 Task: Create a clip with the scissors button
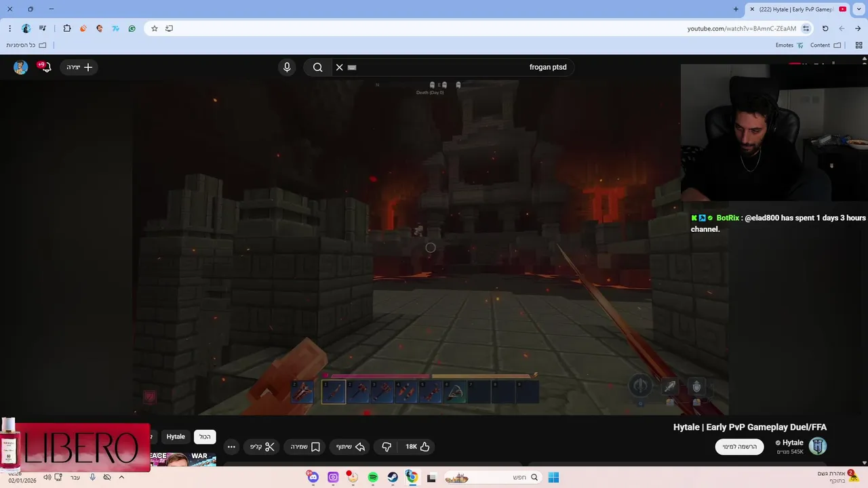point(262,447)
